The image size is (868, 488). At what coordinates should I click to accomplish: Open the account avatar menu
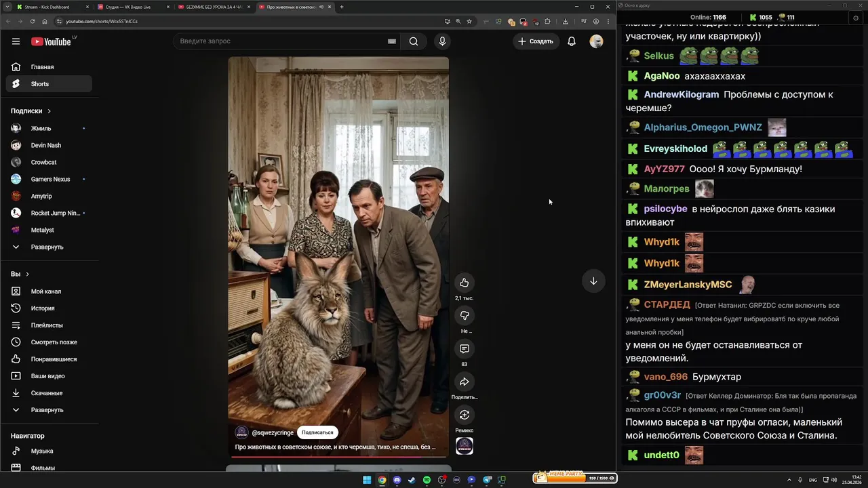click(x=597, y=41)
